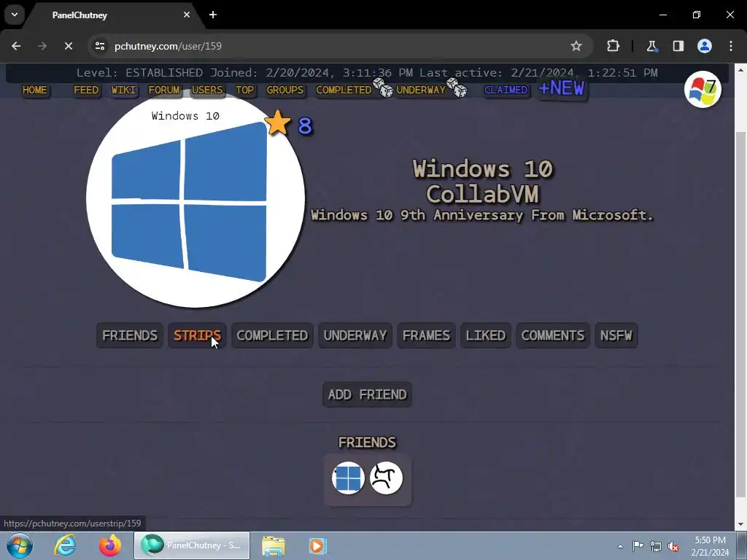Stop page loading with the X button
747x560 pixels.
click(68, 46)
